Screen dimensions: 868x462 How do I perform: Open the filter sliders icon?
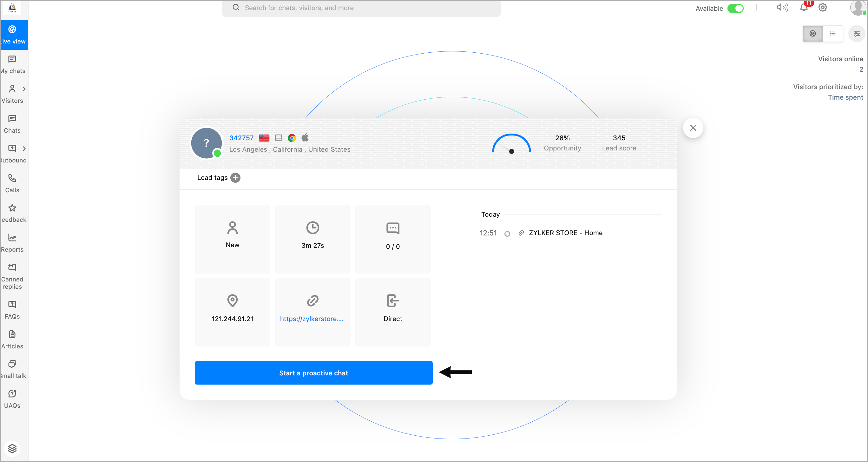click(x=856, y=34)
